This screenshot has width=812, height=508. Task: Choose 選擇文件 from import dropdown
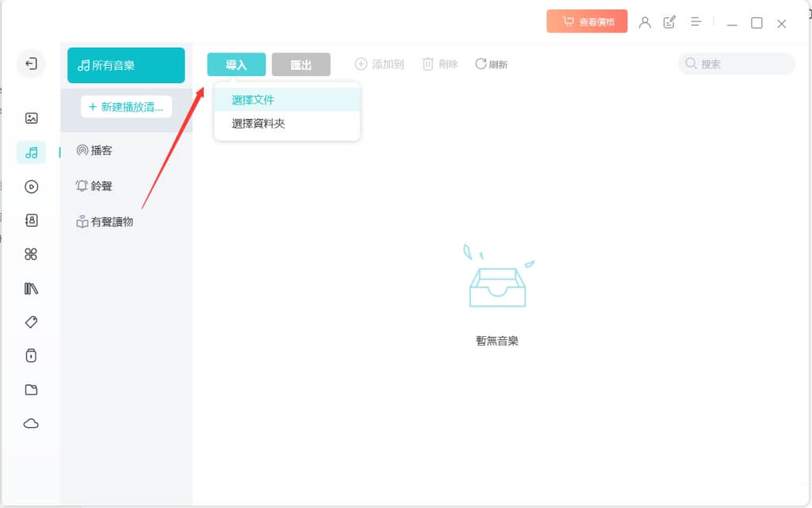pos(287,100)
